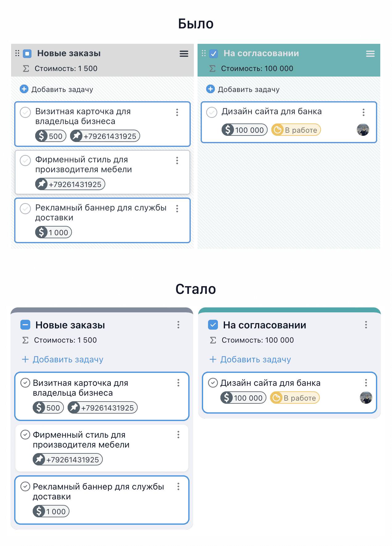Click the teal color strip atop На согласовании in Стало
This screenshot has width=392, height=546.
click(x=289, y=310)
